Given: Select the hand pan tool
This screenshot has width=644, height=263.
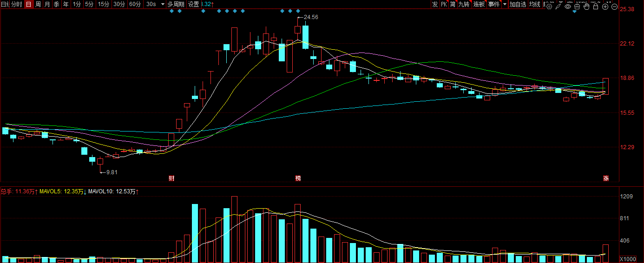Looking at the screenshot, I should [586, 7].
